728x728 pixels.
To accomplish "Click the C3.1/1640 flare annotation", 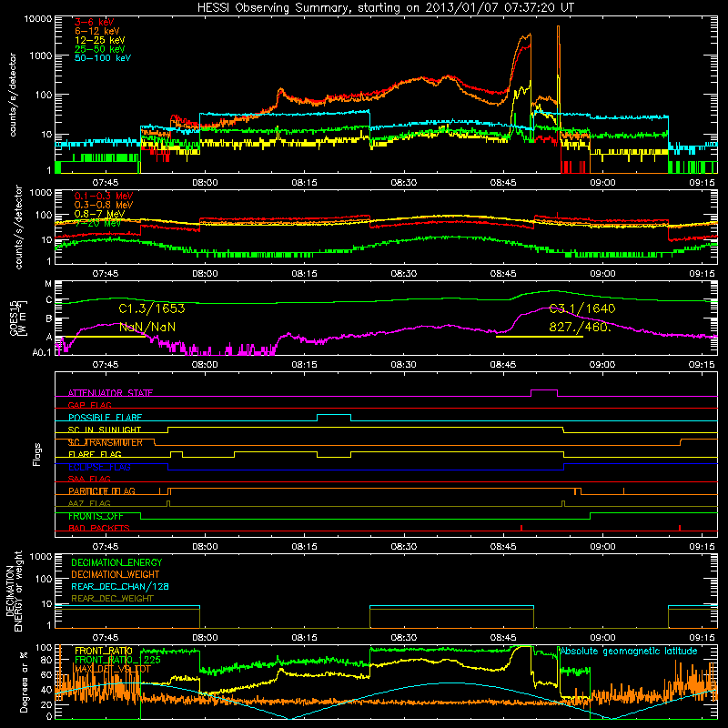I will pos(582,308).
